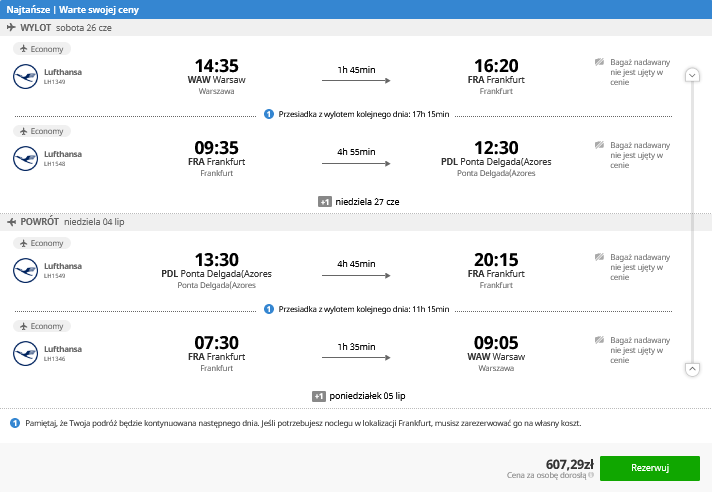Click the Economy badge above flight LH1349

tap(42, 49)
